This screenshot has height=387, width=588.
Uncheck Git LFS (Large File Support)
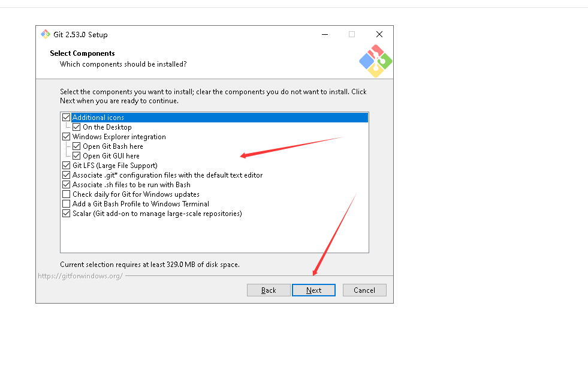click(67, 166)
